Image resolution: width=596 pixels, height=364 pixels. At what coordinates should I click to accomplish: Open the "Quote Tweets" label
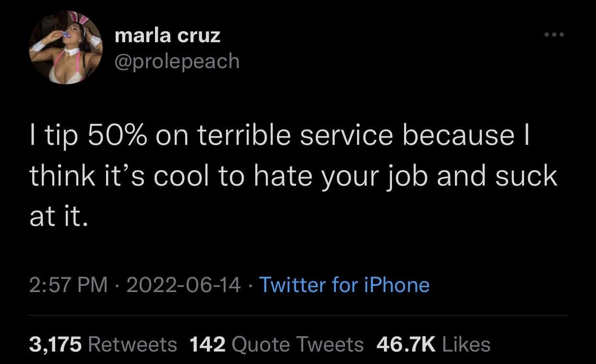(298, 344)
